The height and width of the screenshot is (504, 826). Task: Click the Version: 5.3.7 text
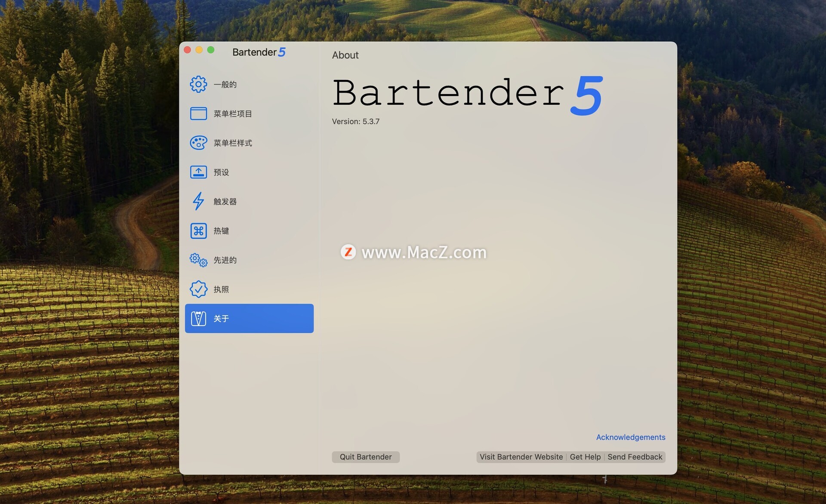(356, 121)
